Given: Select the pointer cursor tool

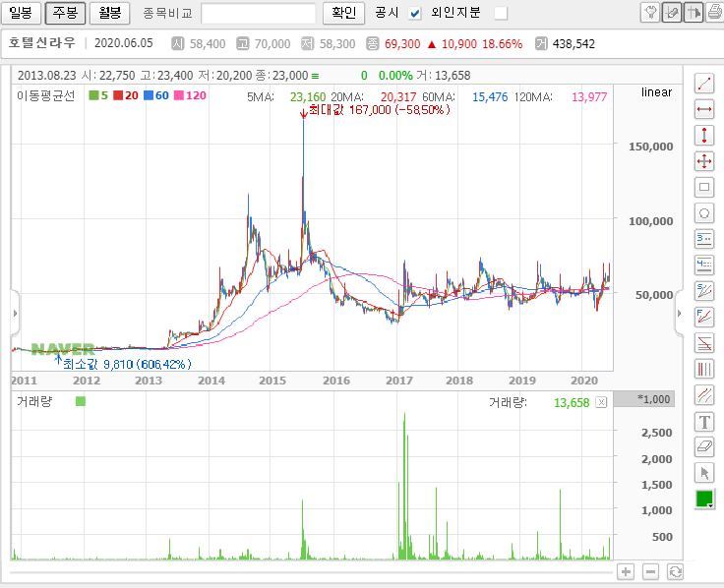Looking at the screenshot, I should click(704, 473).
